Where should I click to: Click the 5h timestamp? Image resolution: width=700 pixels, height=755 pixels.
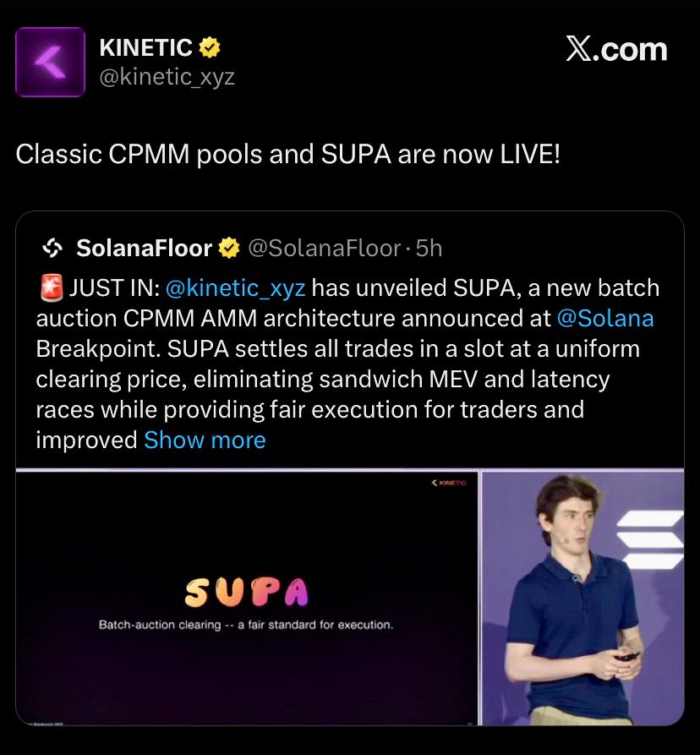coord(429,249)
